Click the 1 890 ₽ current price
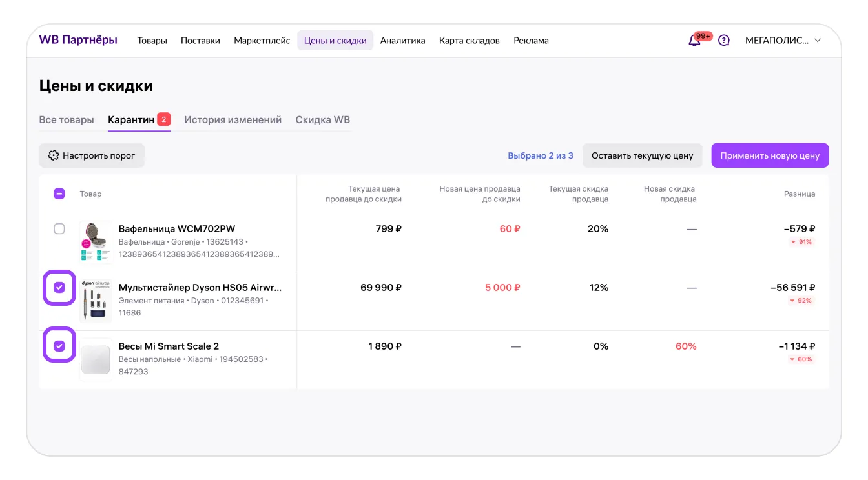The height and width of the screenshot is (480, 868). (x=385, y=346)
